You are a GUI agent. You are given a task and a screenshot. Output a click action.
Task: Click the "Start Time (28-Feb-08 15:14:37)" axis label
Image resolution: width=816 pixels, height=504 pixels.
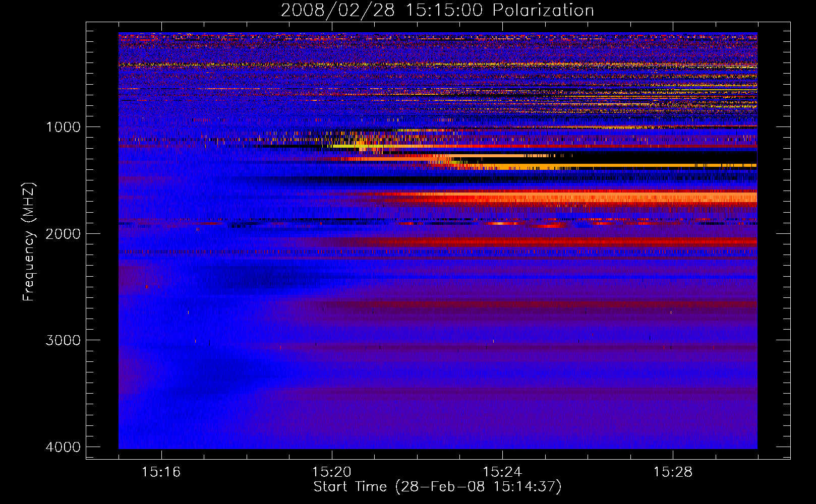(437, 487)
